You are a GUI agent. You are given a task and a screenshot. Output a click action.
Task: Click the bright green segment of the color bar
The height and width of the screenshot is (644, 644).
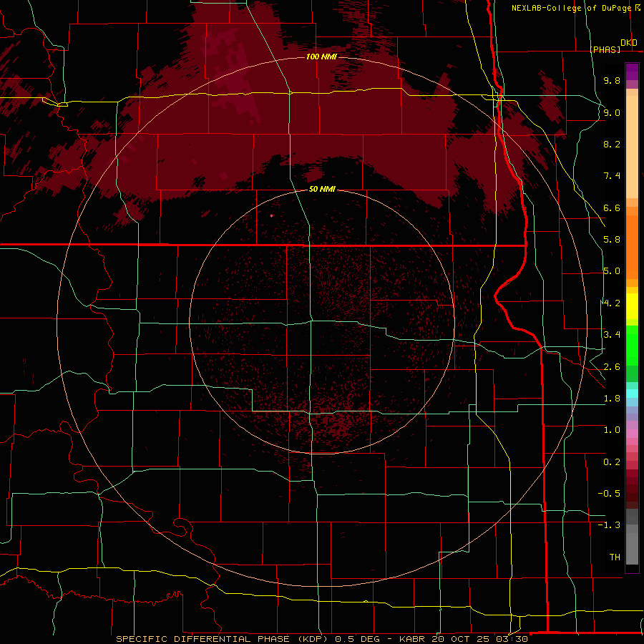click(632, 345)
